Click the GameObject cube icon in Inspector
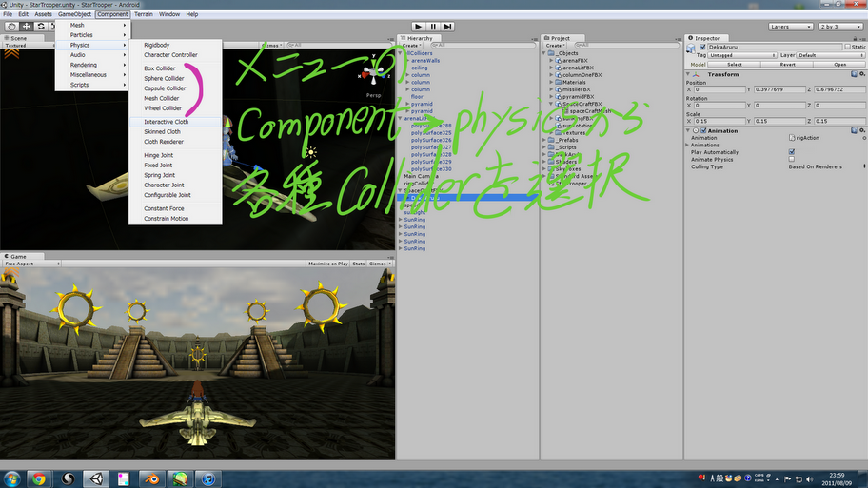Screen dimensions: 868x488 click(691, 49)
